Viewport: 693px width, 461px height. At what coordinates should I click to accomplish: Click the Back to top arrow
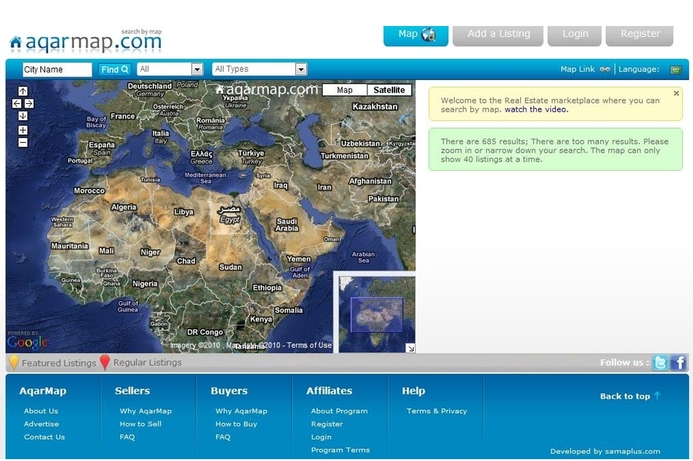(x=657, y=396)
